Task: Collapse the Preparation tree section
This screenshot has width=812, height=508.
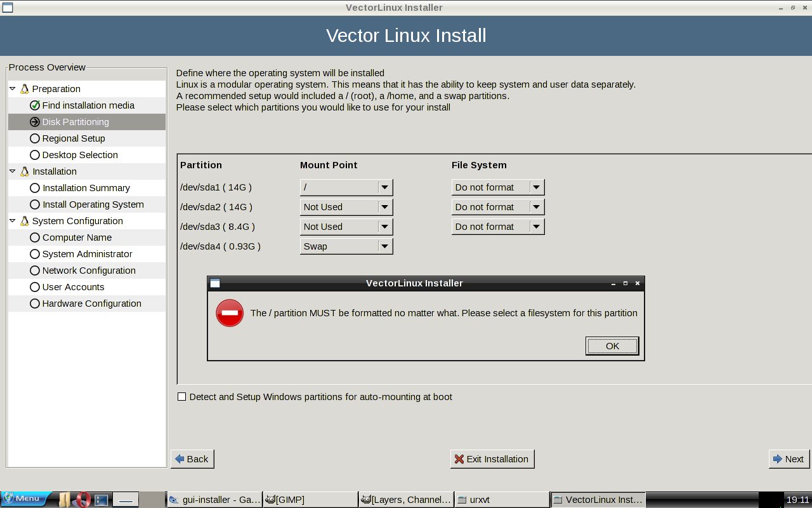Action: (x=13, y=89)
